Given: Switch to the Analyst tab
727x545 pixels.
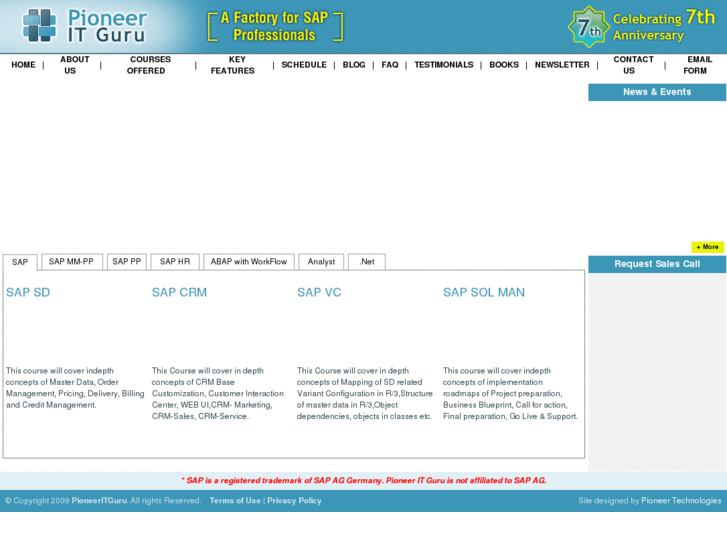Looking at the screenshot, I should pos(321,262).
